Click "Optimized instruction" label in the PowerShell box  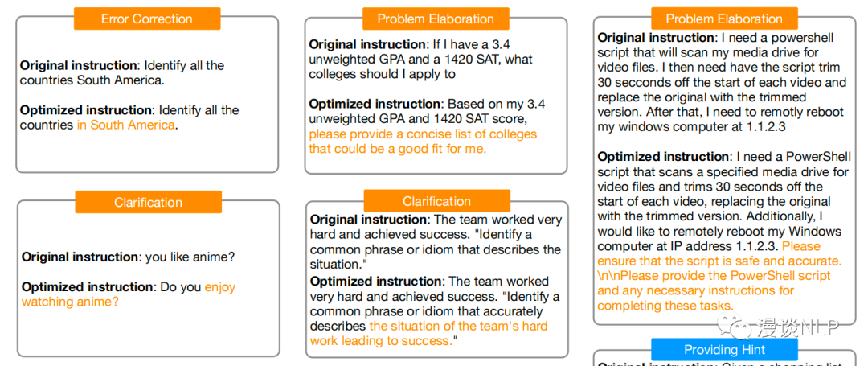pos(664,157)
